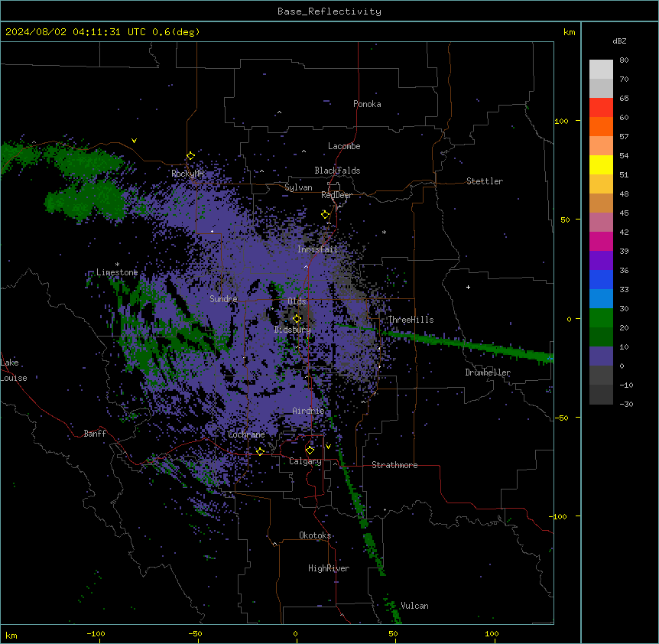Click the Lacombe city label
Viewport: 659px width, 644px height.
pos(344,146)
